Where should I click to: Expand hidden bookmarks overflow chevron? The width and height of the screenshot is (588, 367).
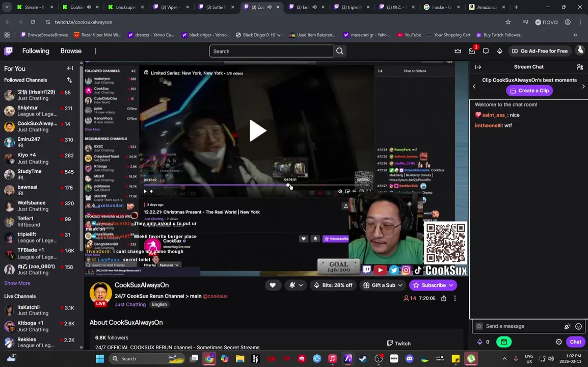(x=575, y=35)
